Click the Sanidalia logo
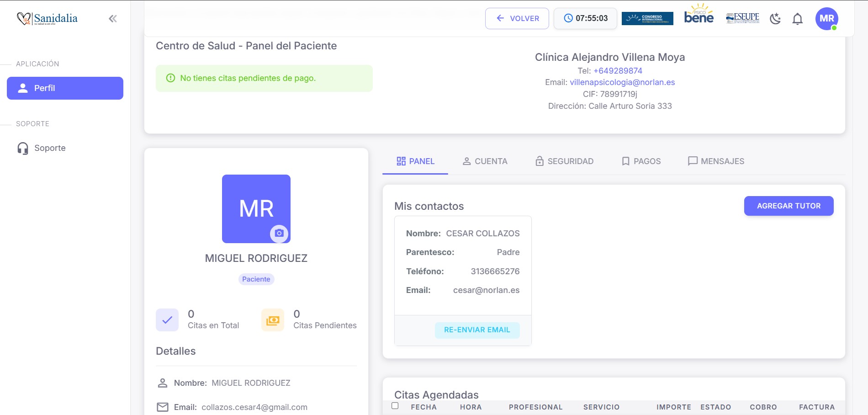The image size is (868, 415). pos(48,19)
